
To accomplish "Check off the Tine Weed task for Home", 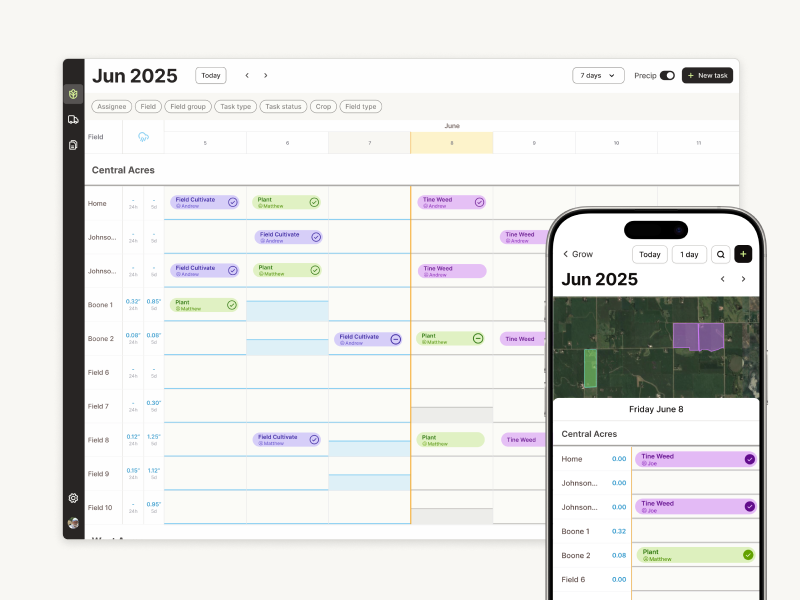I will 477,202.
